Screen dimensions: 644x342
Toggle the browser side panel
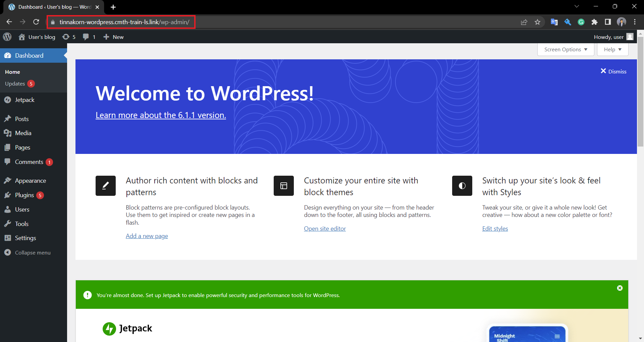608,22
